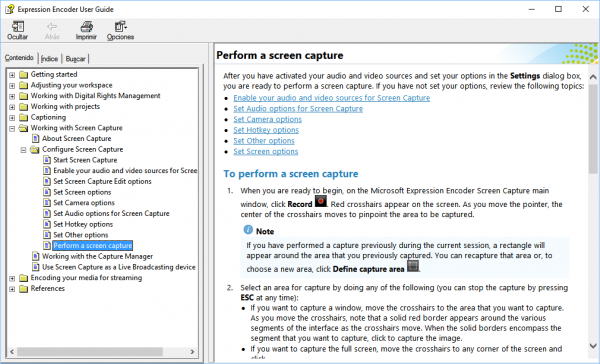Click the Set Hotkey options page icon
This screenshot has width=600, height=364.
tap(47, 224)
